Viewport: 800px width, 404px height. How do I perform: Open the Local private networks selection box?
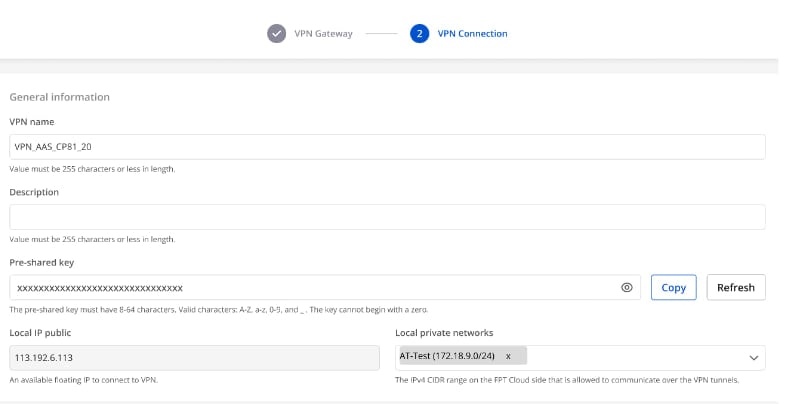[x=640, y=357]
